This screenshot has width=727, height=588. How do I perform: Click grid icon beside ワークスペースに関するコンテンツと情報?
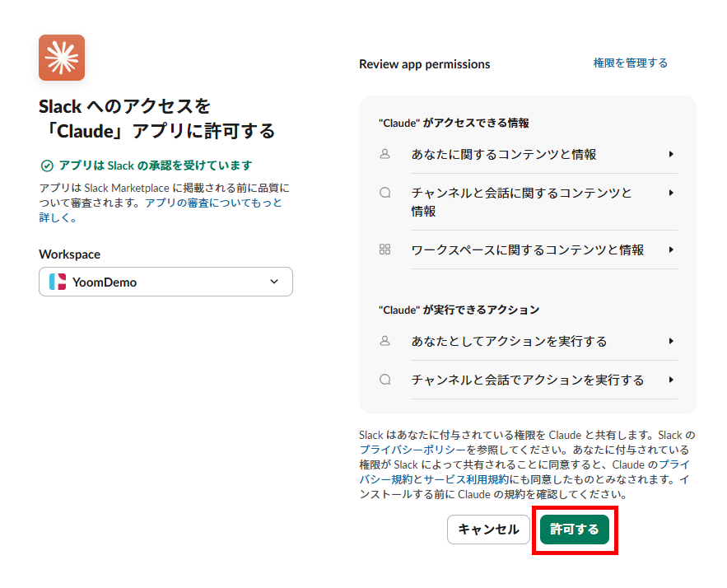pyautogui.click(x=384, y=250)
